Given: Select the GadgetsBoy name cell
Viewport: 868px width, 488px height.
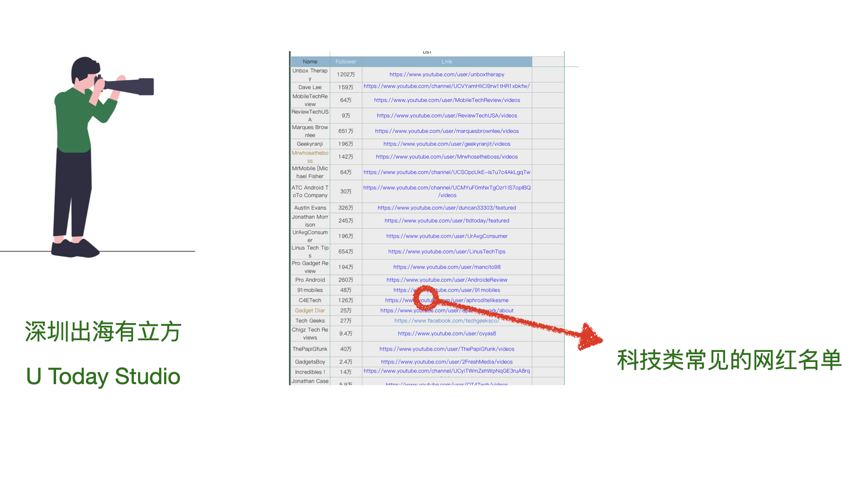Looking at the screenshot, I should [310, 362].
